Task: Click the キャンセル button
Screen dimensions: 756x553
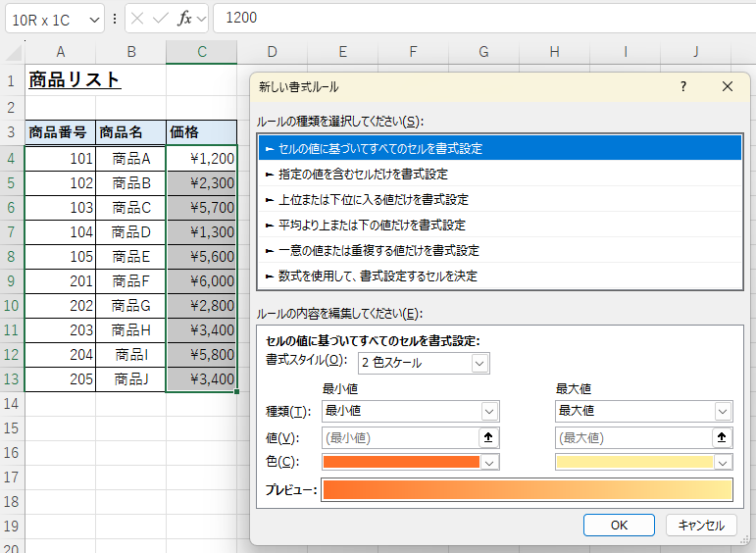Action: 701,525
